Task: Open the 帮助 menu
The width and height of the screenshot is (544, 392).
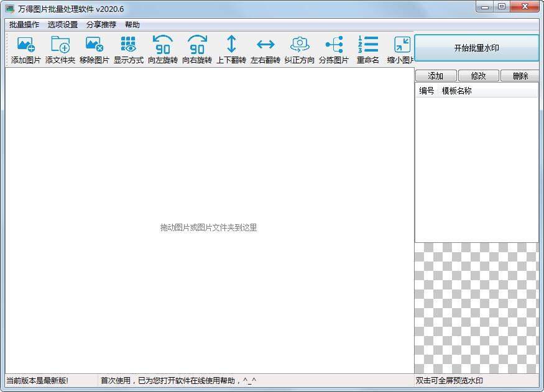Action: pos(132,25)
